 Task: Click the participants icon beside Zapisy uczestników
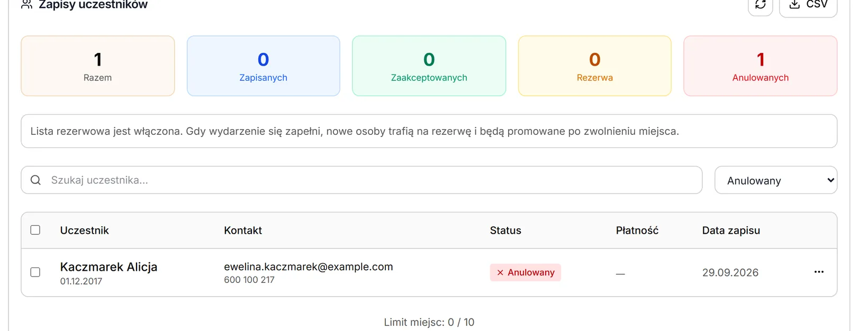click(26, 5)
